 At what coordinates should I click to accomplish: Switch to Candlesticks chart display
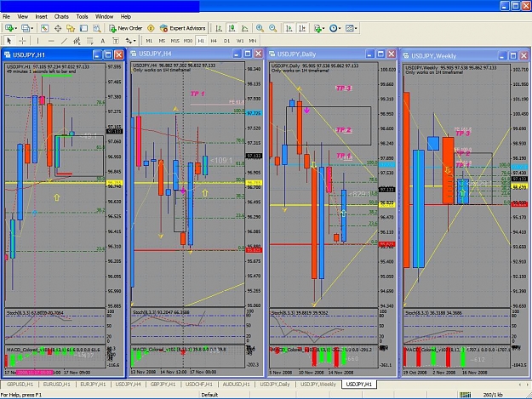pos(232,28)
